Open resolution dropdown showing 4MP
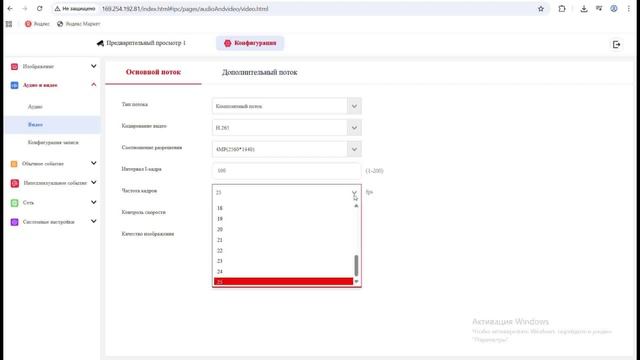The image size is (640, 360). pos(287,149)
